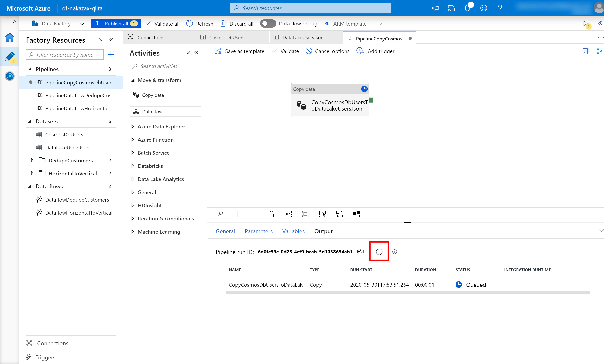The image size is (604, 364).
Task: Click Validate all in toolbar
Action: pos(163,24)
